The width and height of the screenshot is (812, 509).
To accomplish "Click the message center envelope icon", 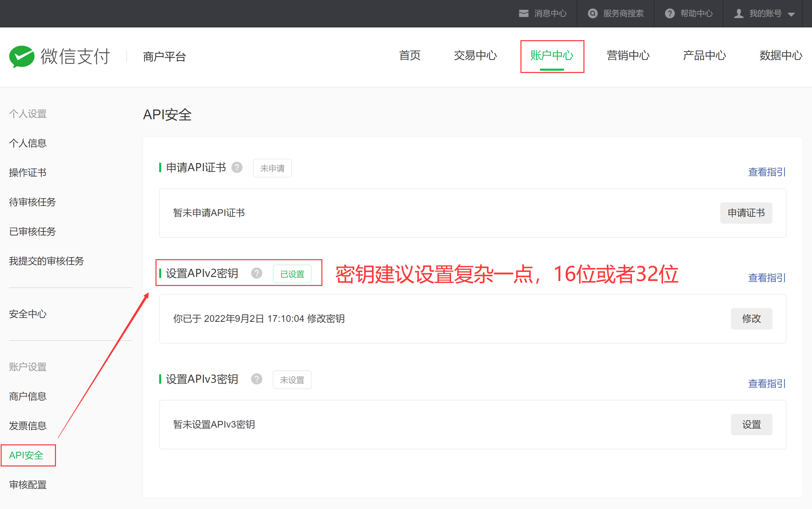I will pyautogui.click(x=523, y=13).
